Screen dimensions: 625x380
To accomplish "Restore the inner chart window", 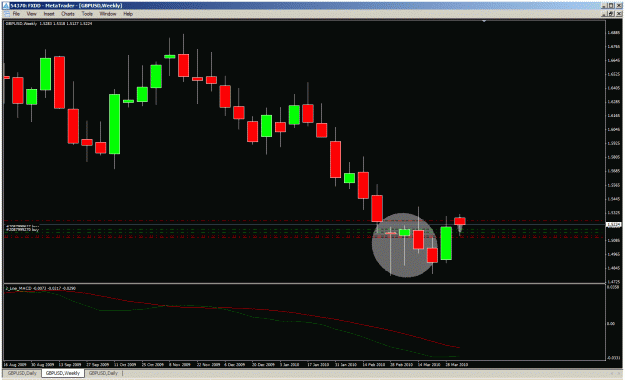I will click(611, 14).
